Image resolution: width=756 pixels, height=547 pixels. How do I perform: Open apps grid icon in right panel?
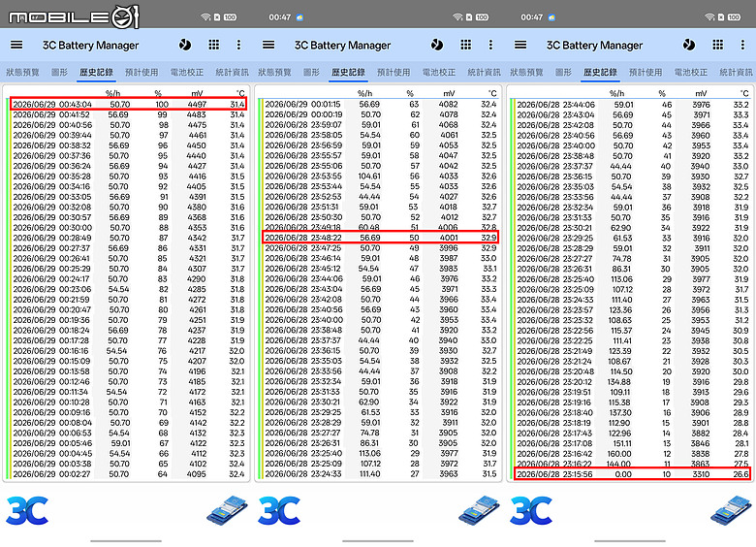tap(717, 45)
